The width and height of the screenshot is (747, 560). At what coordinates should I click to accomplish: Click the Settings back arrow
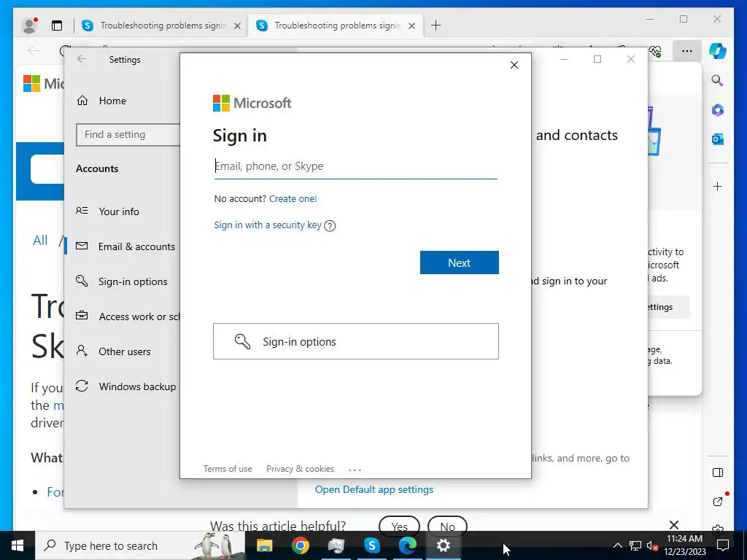pyautogui.click(x=82, y=59)
